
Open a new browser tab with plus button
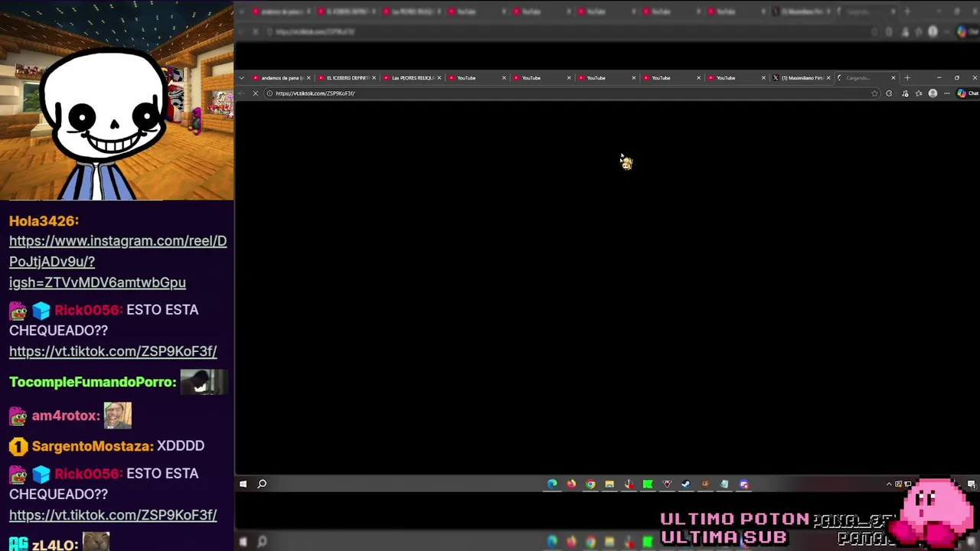[907, 77]
